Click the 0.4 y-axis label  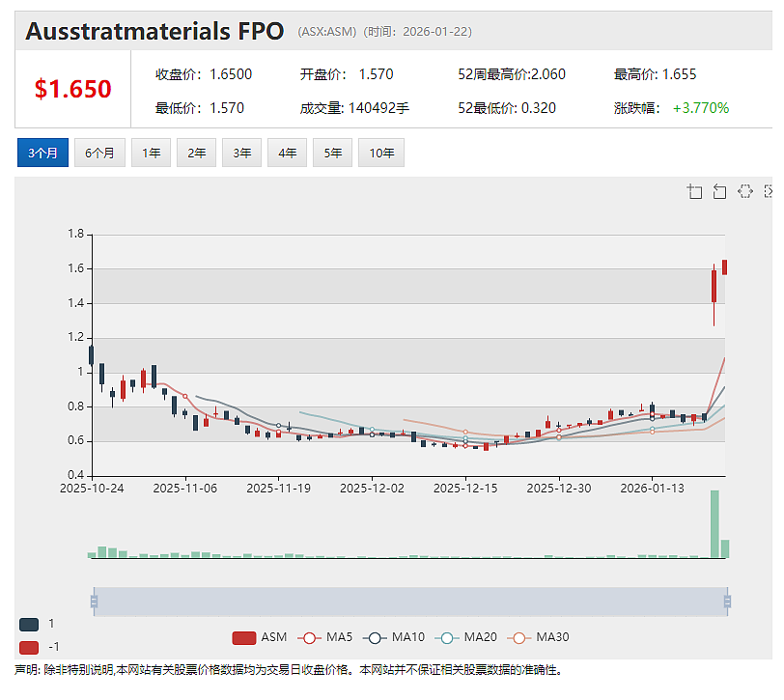tap(76, 474)
